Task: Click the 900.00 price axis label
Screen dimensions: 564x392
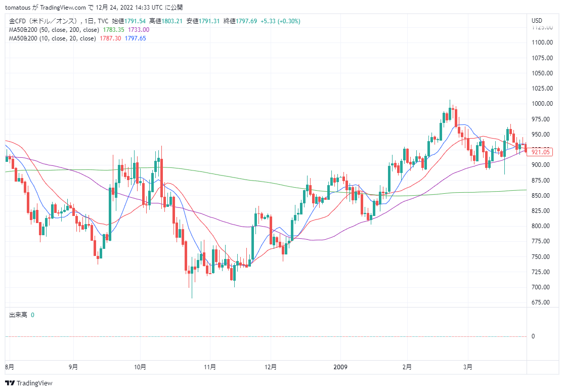Action: [x=541, y=165]
